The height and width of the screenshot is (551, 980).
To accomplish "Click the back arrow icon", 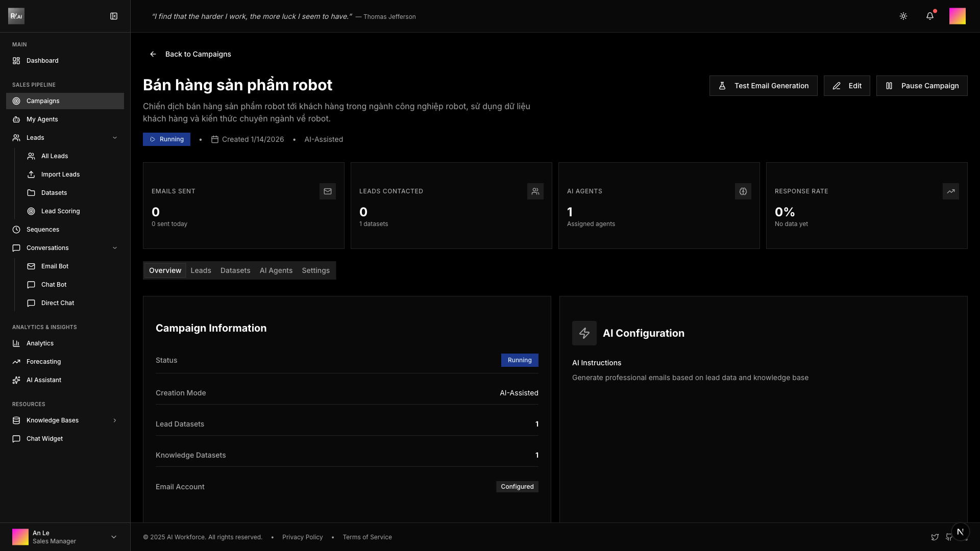I will [153, 54].
